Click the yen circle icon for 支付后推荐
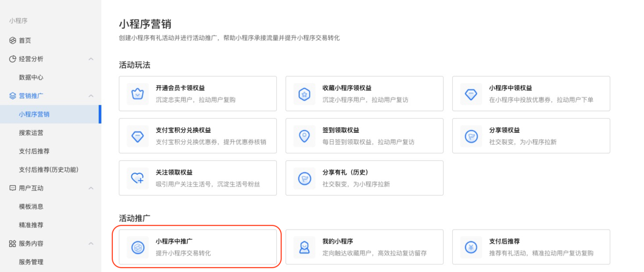Image resolution: width=644 pixels, height=272 pixels. click(x=471, y=247)
